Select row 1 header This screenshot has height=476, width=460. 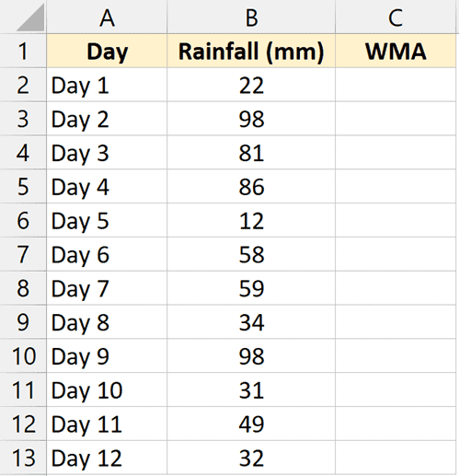(x=23, y=51)
